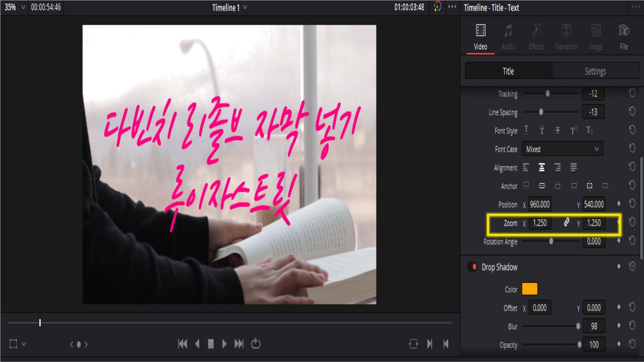Reset Line Spacing value

point(632,112)
